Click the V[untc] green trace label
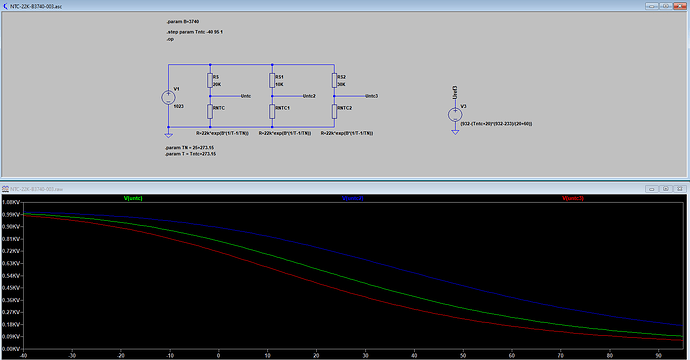 tap(133, 198)
